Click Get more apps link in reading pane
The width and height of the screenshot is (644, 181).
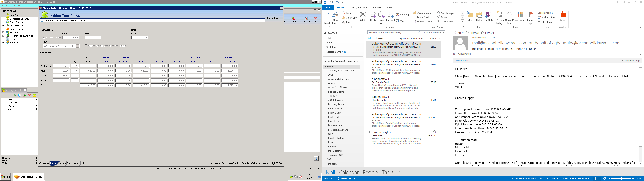pos(631,61)
